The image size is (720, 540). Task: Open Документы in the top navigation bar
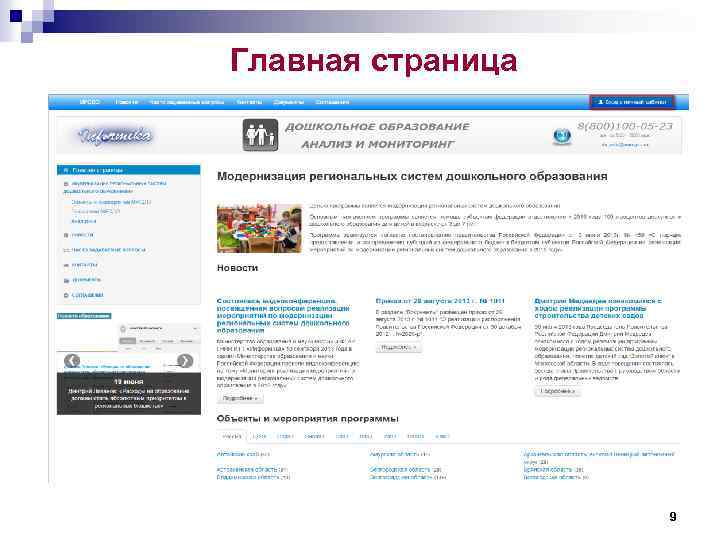[288, 102]
